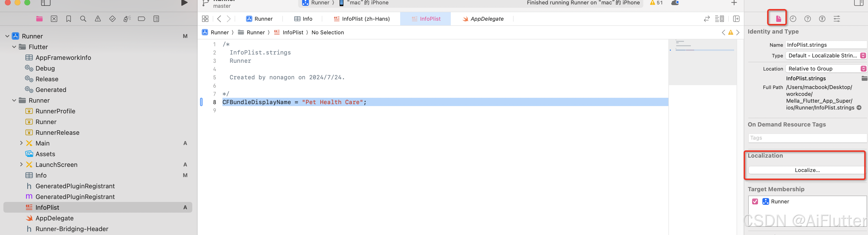Viewport: 868px width, 235px height.
Task: Collapse the Runner folder group
Action: 14,100
